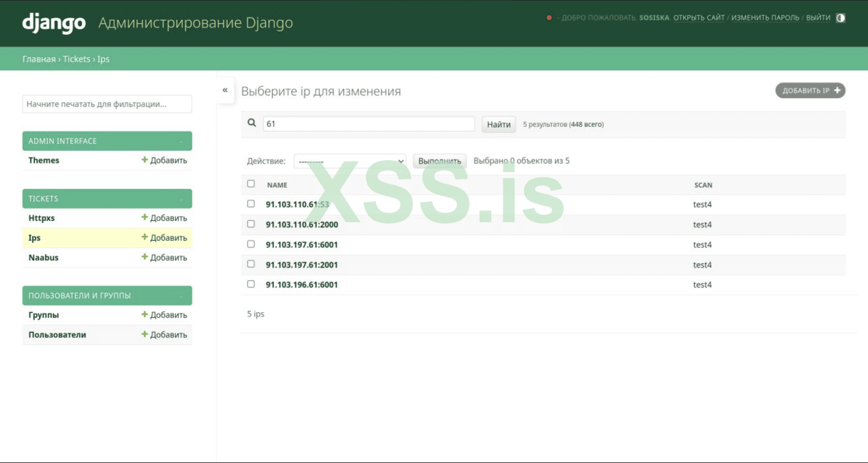
Task: Focus the sidebar filter input field
Action: 107,104
